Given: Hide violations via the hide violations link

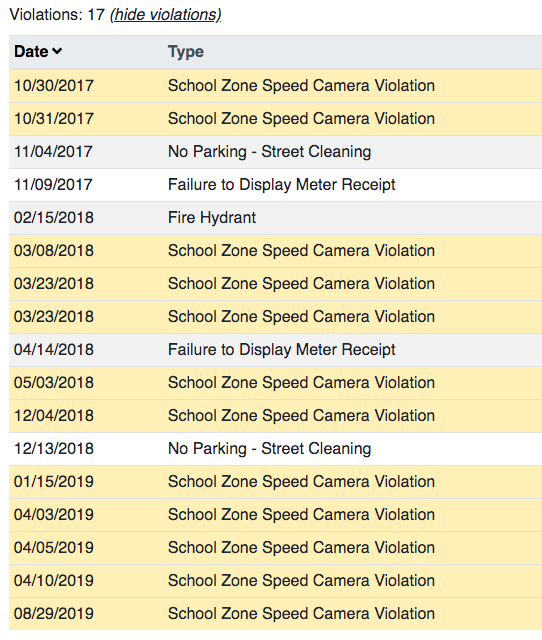Looking at the screenshot, I should pos(166,15).
